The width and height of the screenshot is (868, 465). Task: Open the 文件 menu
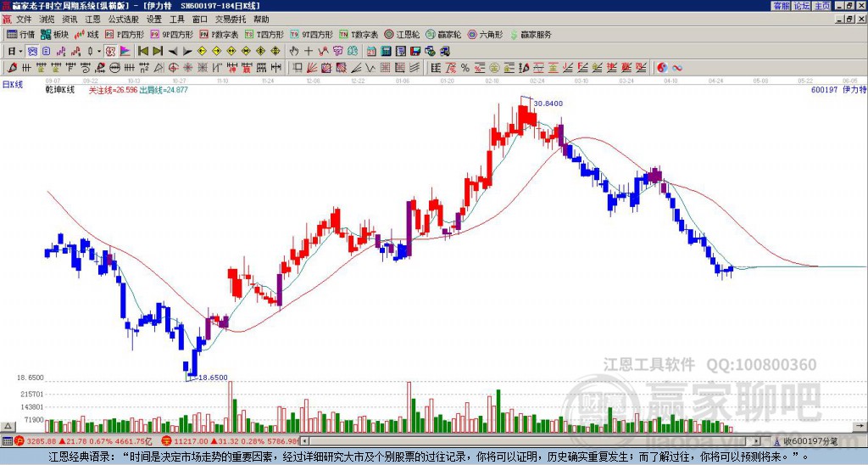click(x=24, y=20)
